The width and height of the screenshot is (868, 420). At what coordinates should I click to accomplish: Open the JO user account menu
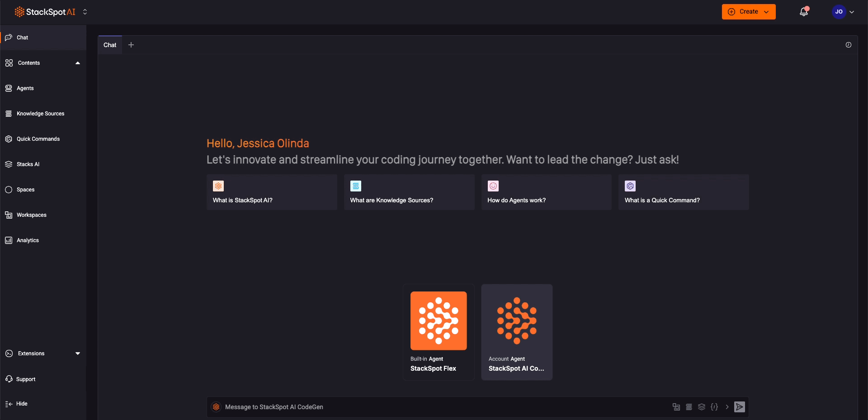tap(843, 12)
